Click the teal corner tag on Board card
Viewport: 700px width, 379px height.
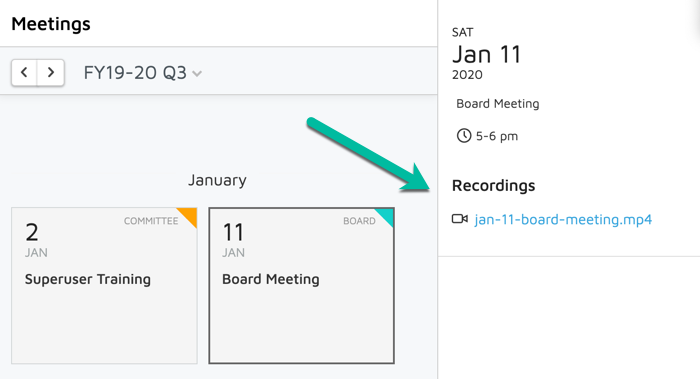387,215
